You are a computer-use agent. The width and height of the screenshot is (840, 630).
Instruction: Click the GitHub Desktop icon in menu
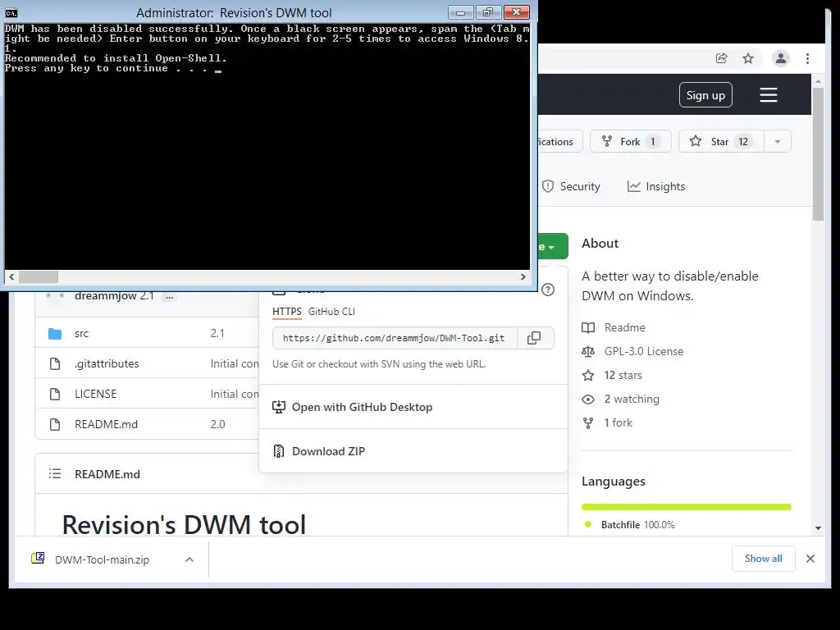tap(279, 407)
